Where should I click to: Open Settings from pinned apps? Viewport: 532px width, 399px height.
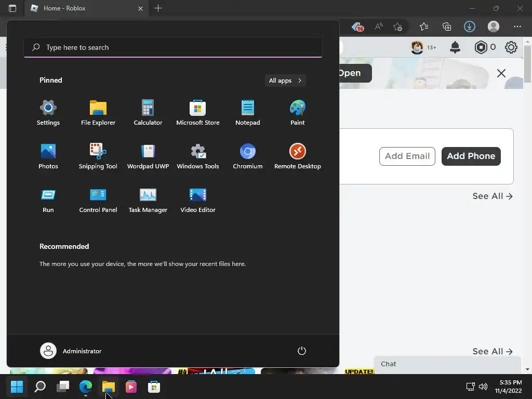click(48, 113)
